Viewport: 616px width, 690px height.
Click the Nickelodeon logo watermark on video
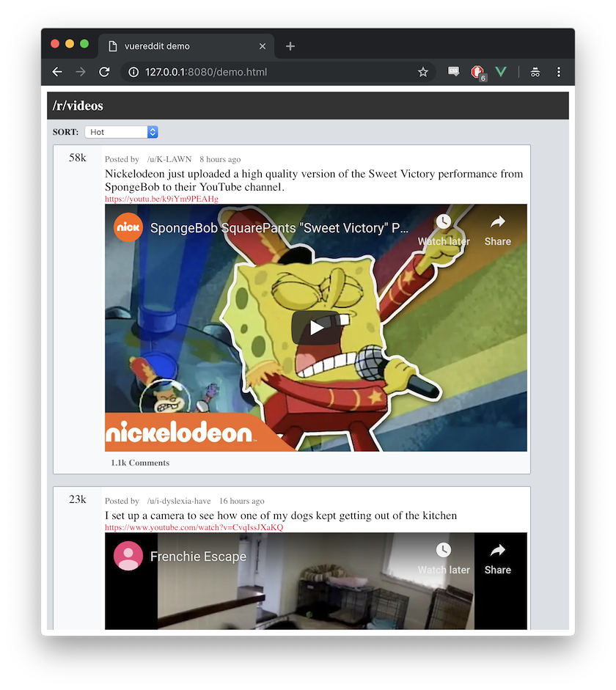pos(180,433)
